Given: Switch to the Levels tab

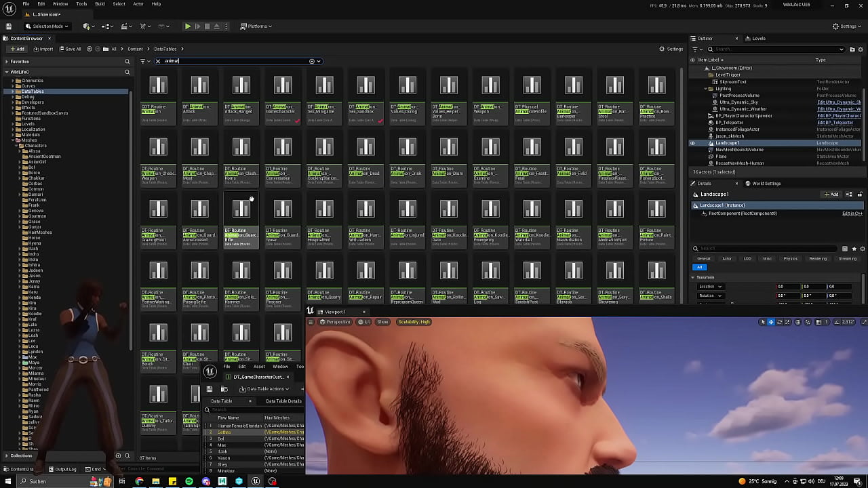Looking at the screenshot, I should pyautogui.click(x=755, y=39).
